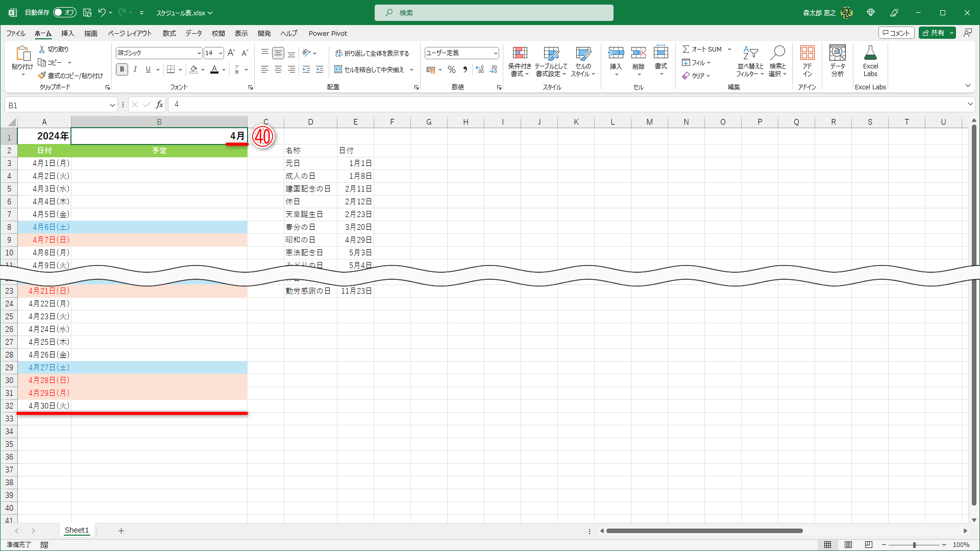Click the Cut (切り取り) scissors icon
The width and height of the screenshot is (980, 551).
(42, 49)
